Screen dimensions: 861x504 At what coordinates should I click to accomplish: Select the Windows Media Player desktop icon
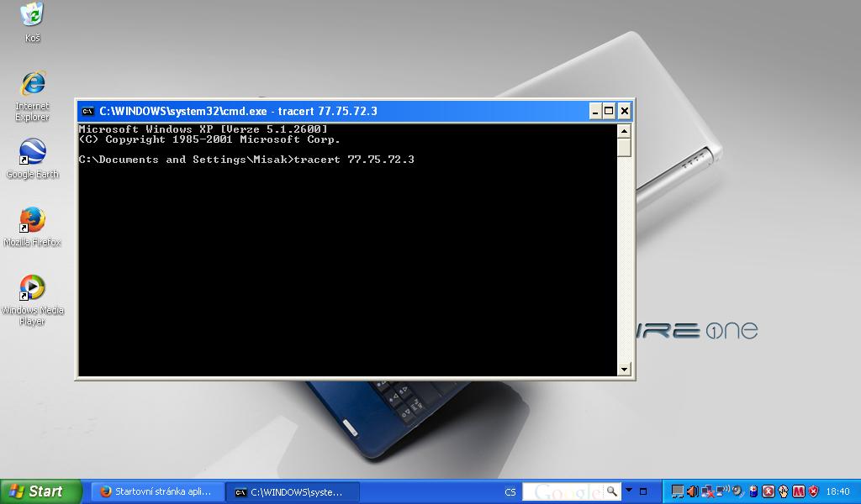pyautogui.click(x=32, y=289)
